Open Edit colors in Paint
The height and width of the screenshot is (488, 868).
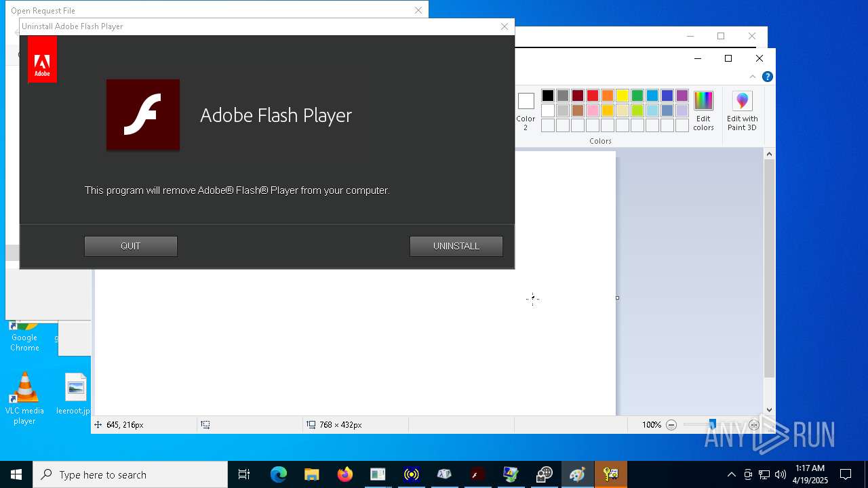click(703, 111)
